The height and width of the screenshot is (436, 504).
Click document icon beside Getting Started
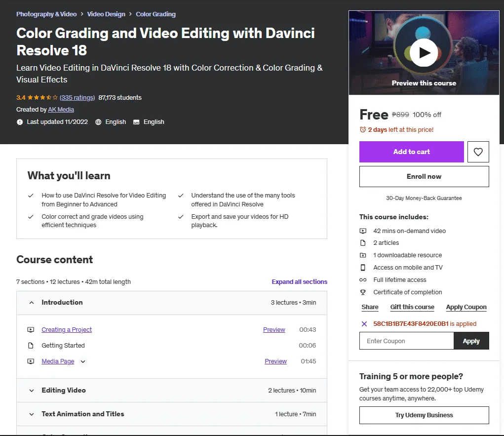click(x=31, y=345)
